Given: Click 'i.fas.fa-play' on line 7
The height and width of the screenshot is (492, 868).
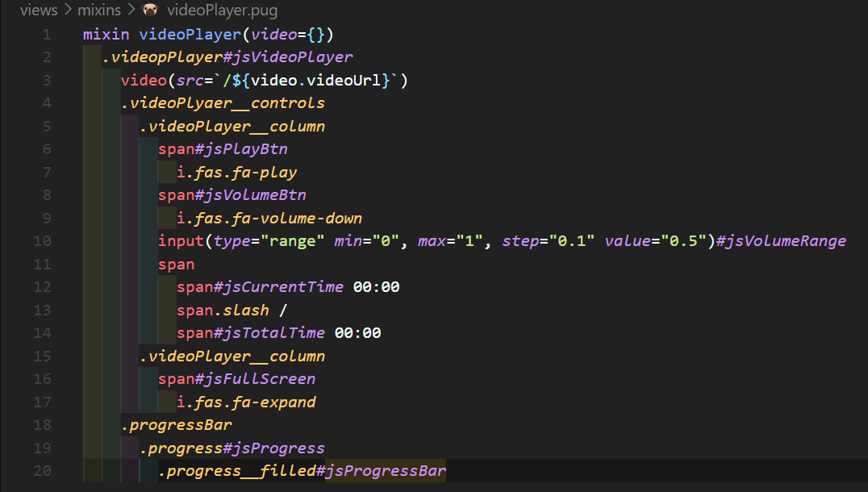Looking at the screenshot, I should [x=237, y=173].
